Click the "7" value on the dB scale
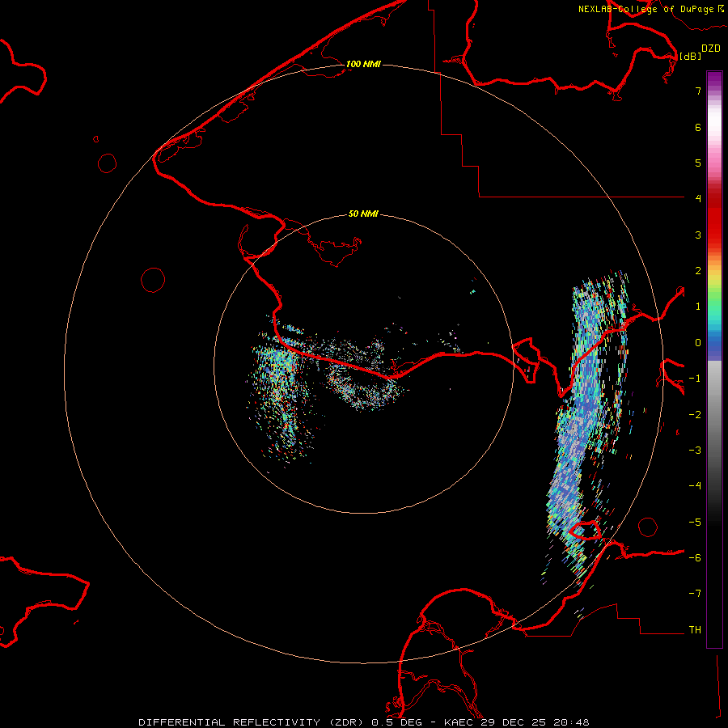The height and width of the screenshot is (728, 728). [698, 91]
